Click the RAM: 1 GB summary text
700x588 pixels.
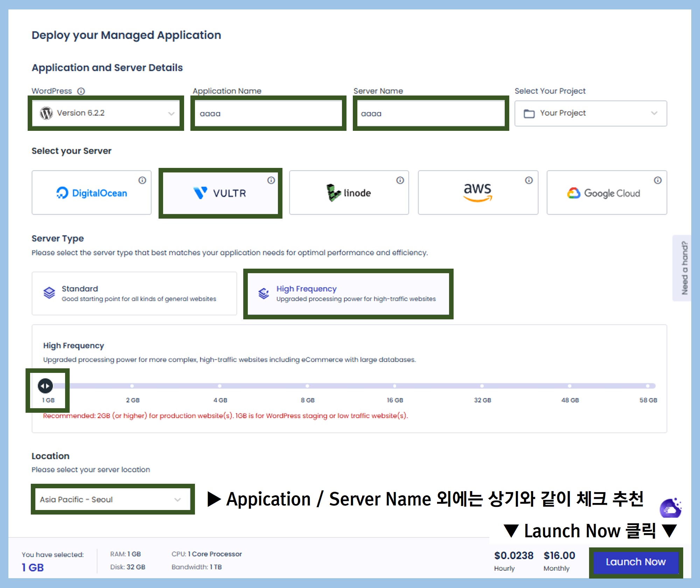pyautogui.click(x=126, y=554)
